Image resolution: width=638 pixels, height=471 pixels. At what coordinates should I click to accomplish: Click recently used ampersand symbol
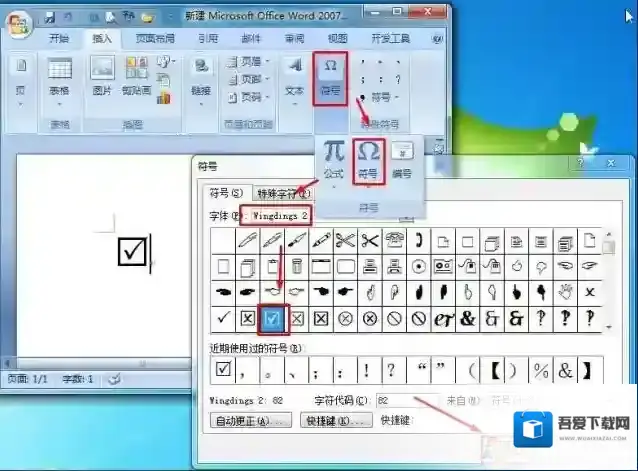565,370
